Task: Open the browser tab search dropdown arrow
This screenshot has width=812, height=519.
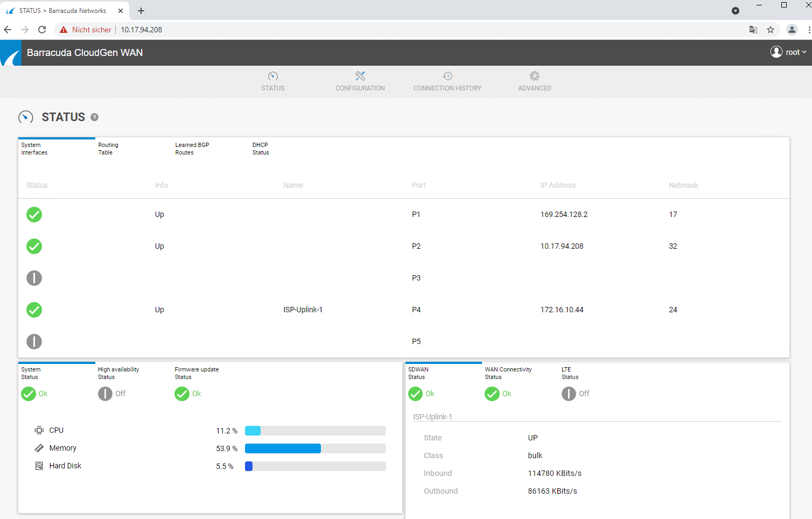Action: (736, 11)
